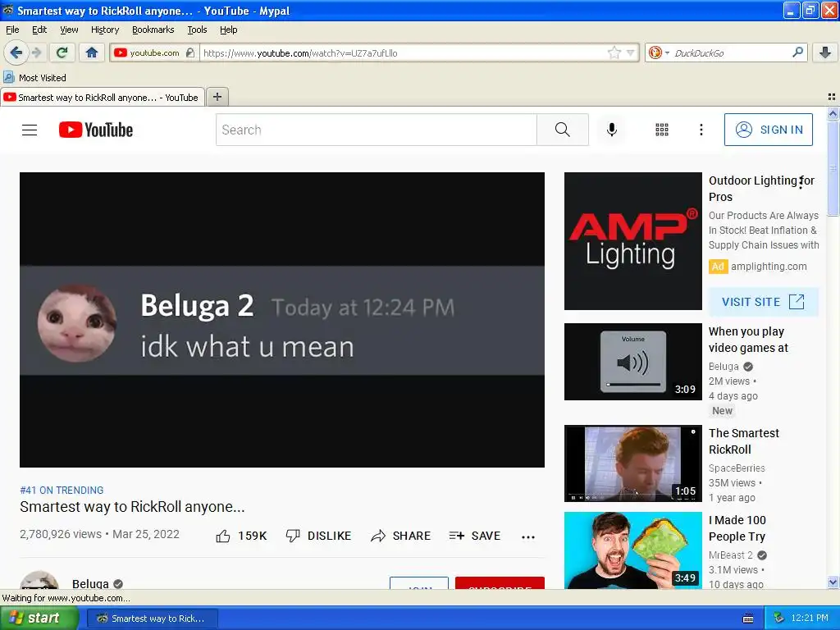Click the page scrollbar up arrow
840x630 pixels.
pyautogui.click(x=833, y=113)
